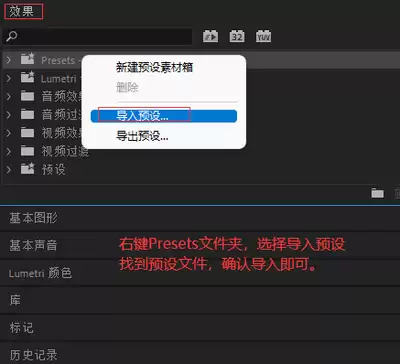Image resolution: width=400 pixels, height=364 pixels.
Task: Select the Lumetri presets folder icon
Action: point(27,78)
